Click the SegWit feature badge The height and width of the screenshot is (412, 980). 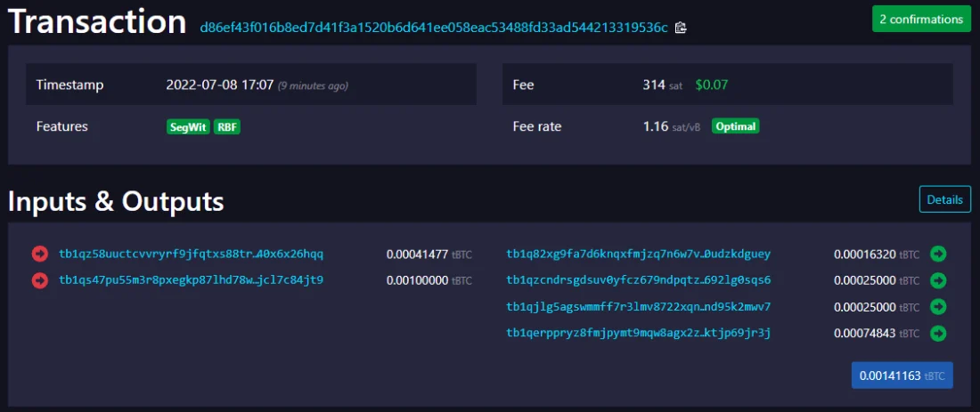[x=188, y=126]
